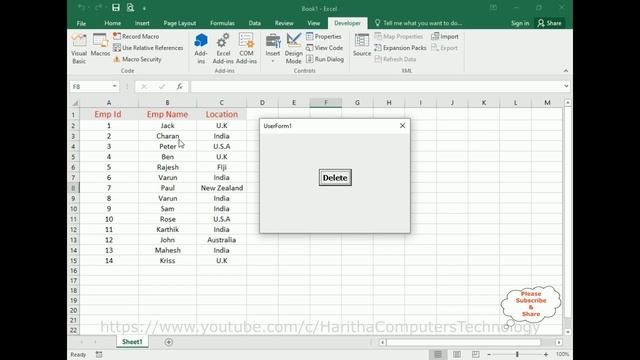The image size is (640, 360).
Task: Open Excel Add-ins manager
Action: pos(223,49)
